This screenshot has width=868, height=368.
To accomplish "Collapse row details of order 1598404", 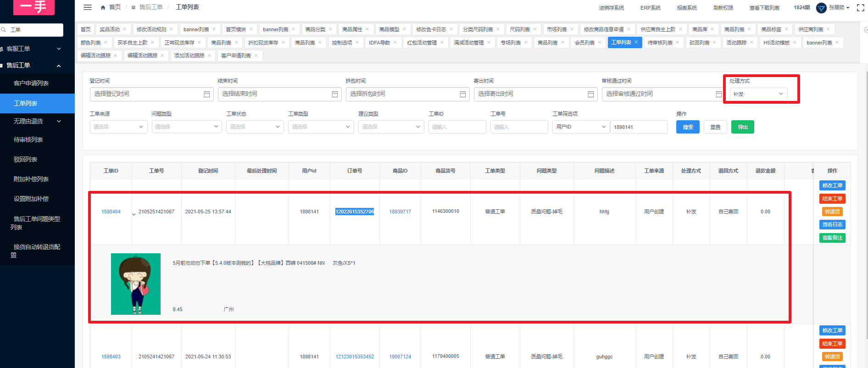I will [x=134, y=214].
